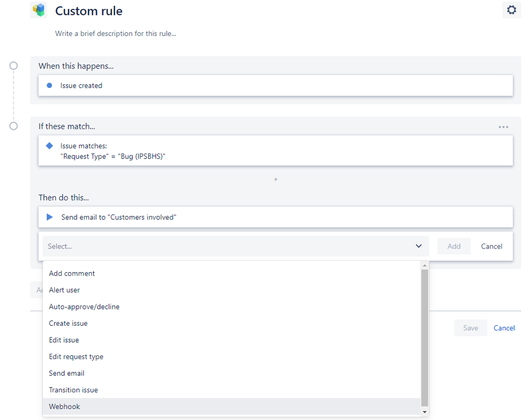Image resolution: width=529 pixels, height=420 pixels.
Task: Click the When this happens... heading
Action: 76,66
